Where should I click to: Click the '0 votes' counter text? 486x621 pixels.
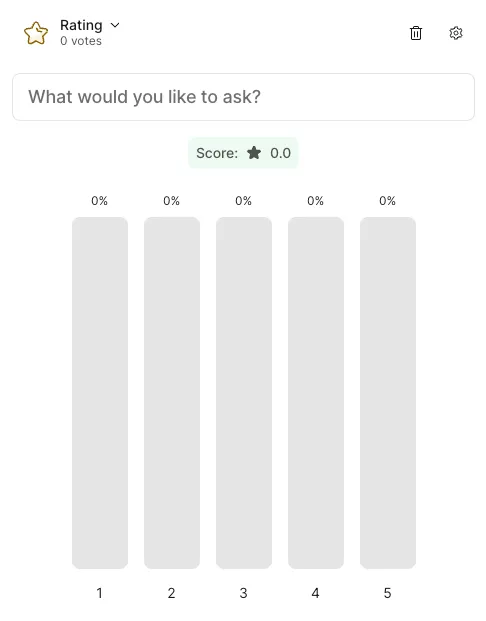click(x=81, y=41)
